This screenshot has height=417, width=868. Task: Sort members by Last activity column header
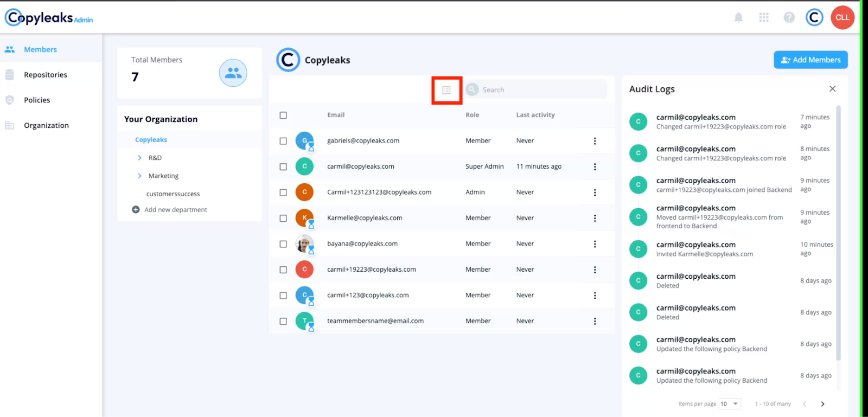click(535, 115)
